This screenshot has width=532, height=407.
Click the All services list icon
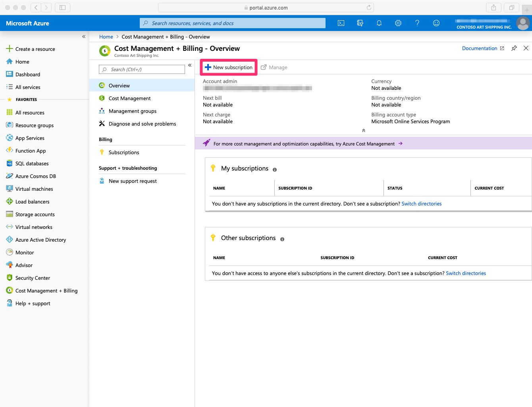(x=10, y=87)
